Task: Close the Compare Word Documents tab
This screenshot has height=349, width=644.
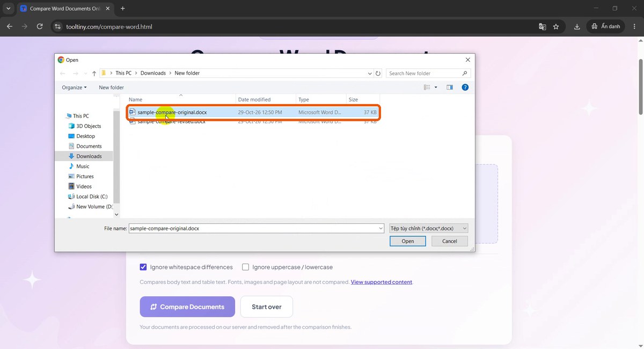Action: tap(107, 9)
